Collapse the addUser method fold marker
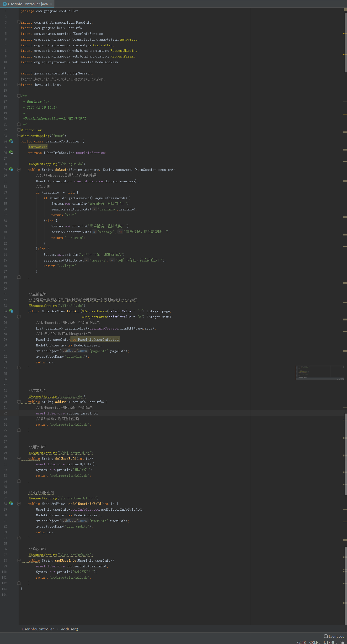 [x=19, y=402]
